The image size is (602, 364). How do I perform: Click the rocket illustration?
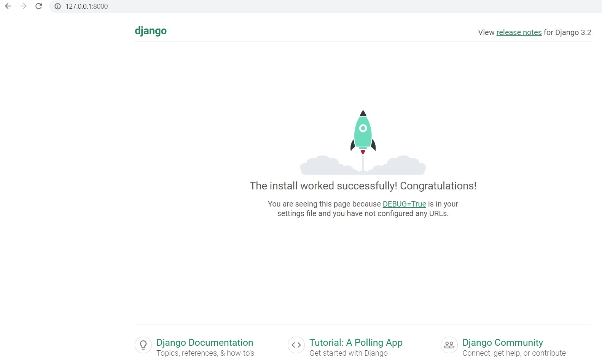click(x=363, y=143)
